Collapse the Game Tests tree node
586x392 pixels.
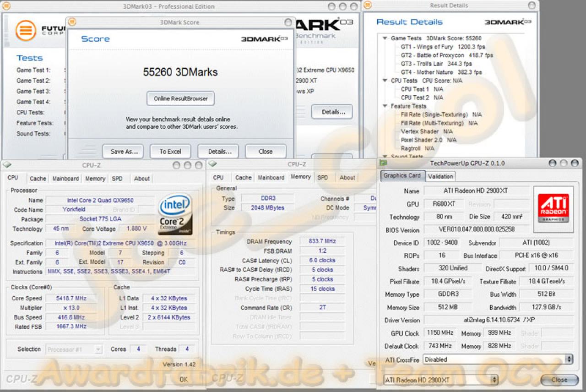pos(385,38)
